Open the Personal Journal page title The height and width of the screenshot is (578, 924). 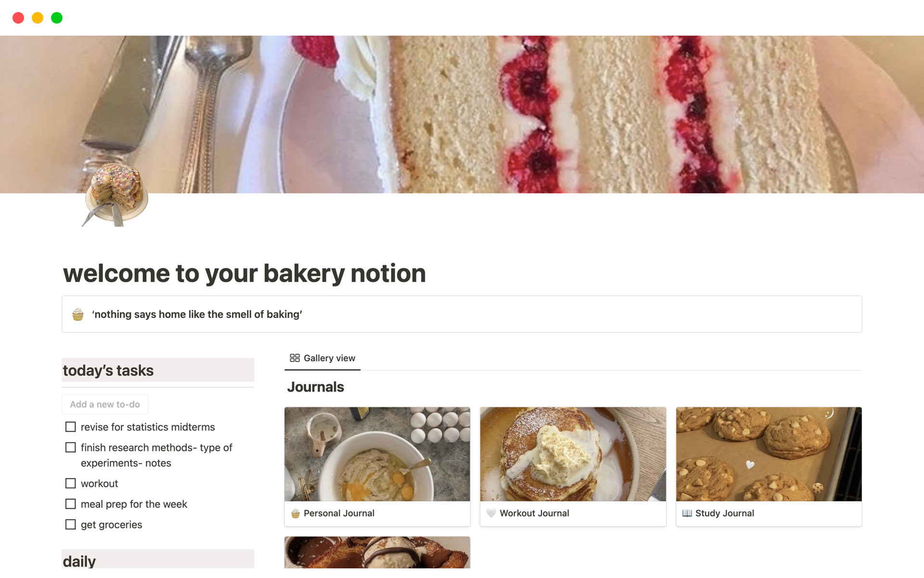pos(339,513)
